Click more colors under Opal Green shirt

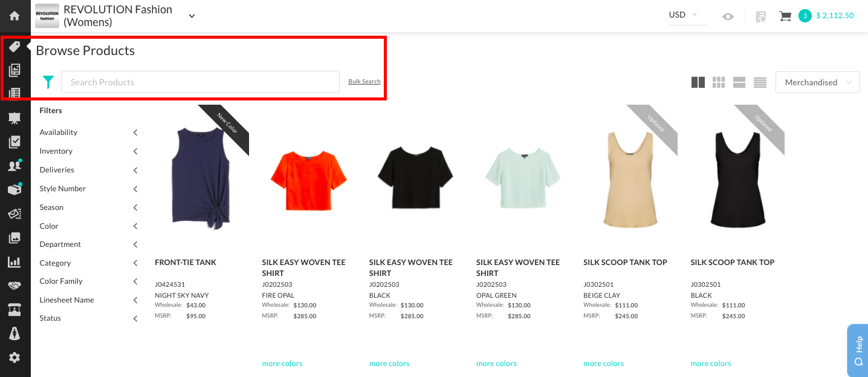(x=496, y=364)
